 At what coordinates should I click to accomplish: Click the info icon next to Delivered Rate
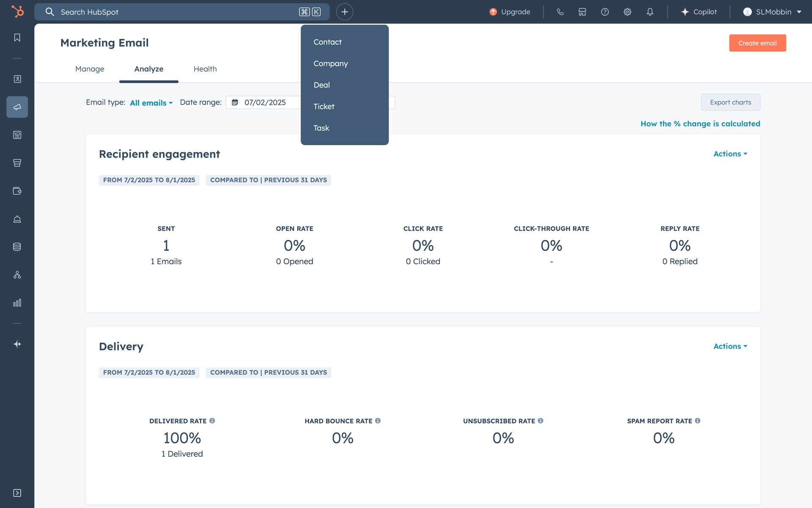pyautogui.click(x=212, y=421)
